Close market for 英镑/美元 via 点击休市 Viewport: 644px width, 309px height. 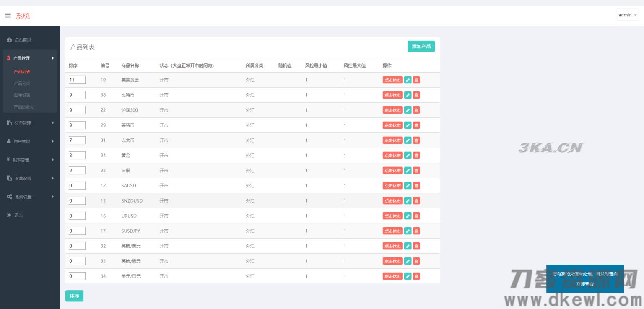point(392,246)
